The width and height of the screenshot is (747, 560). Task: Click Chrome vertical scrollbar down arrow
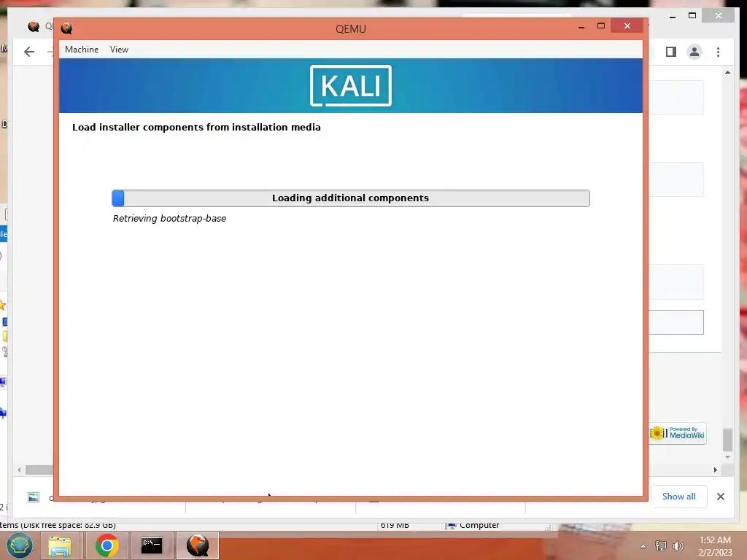click(727, 457)
